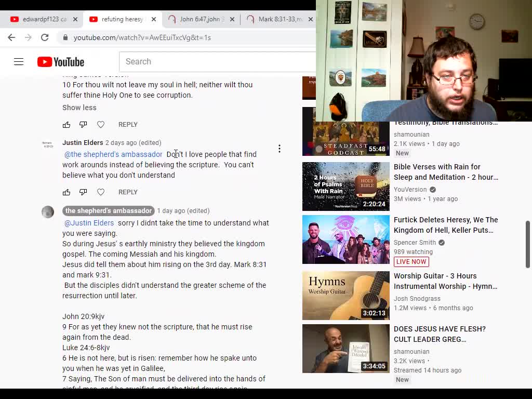This screenshot has height=399, width=532.
Task: Open 'Furtick Deletes Heresy' video title
Action: (x=446, y=225)
